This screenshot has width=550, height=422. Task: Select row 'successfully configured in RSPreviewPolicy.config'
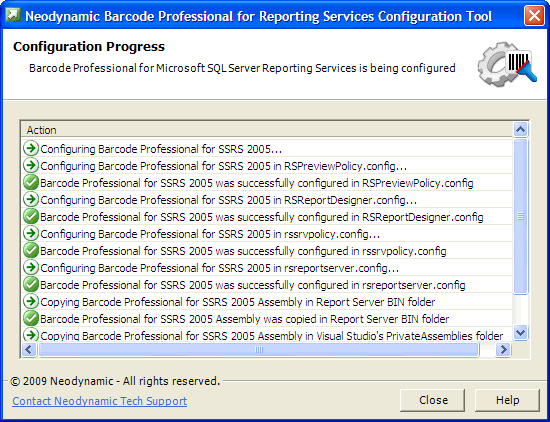(267, 183)
